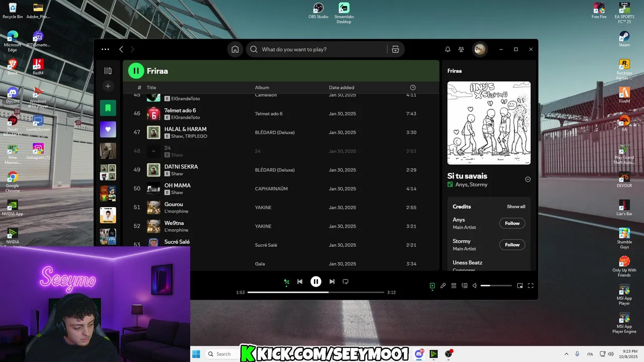Show hidden tray icons chevron

click(566, 354)
